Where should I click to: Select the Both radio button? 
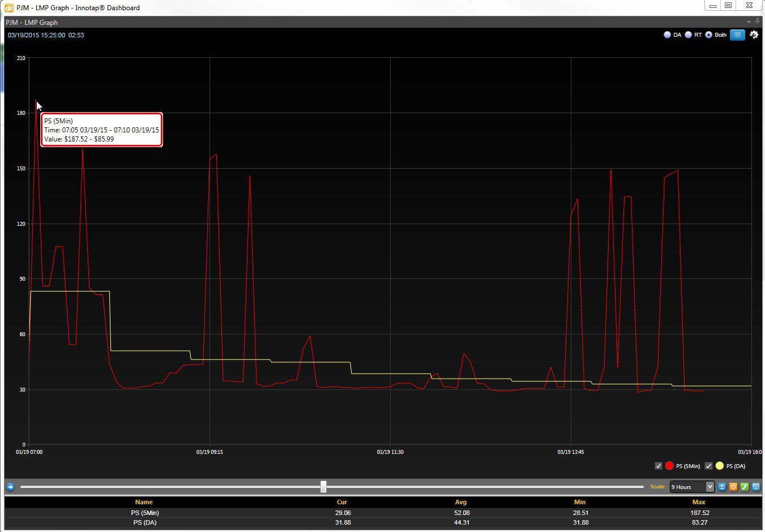[708, 35]
